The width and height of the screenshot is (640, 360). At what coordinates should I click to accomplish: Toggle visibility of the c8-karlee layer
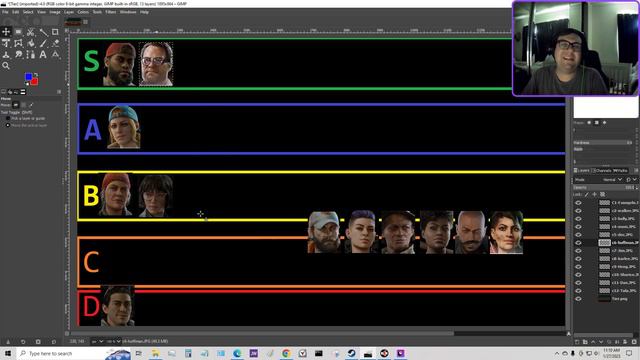tap(578, 259)
